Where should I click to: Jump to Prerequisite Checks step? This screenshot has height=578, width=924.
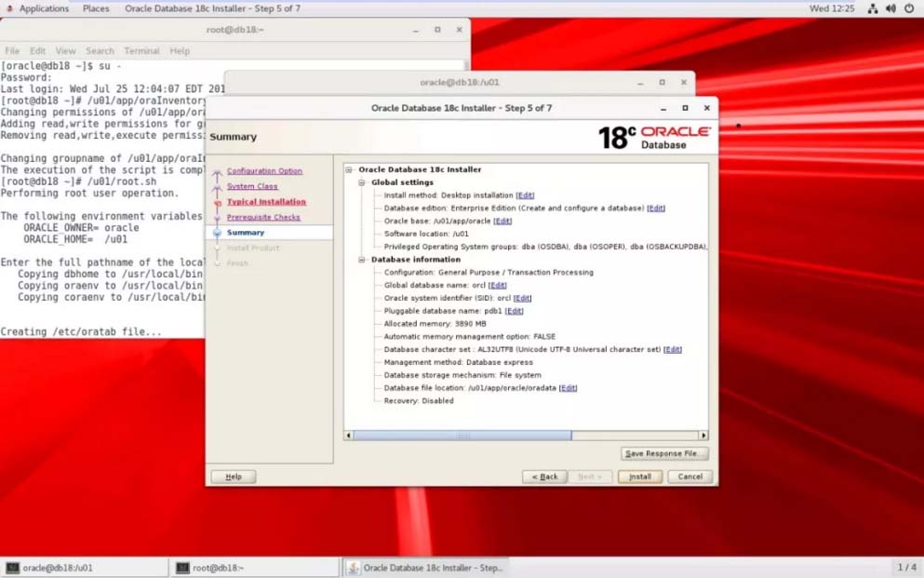(x=263, y=217)
